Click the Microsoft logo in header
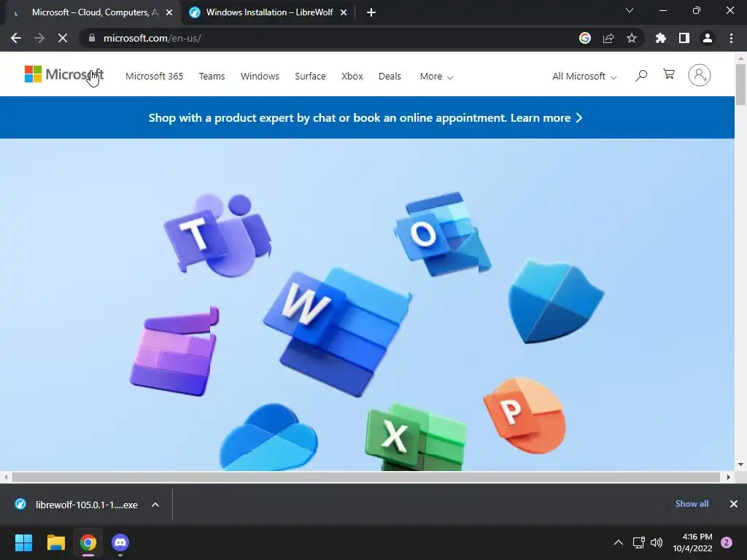Screen dimensions: 747x560 point(64,74)
